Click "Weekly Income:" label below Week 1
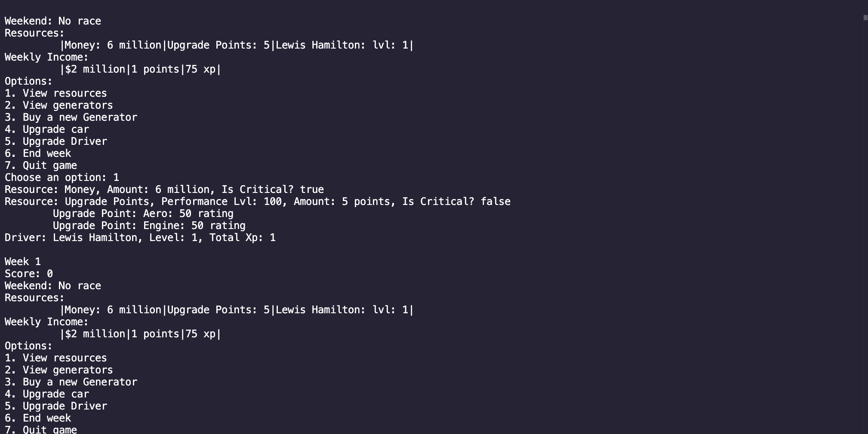 click(46, 322)
